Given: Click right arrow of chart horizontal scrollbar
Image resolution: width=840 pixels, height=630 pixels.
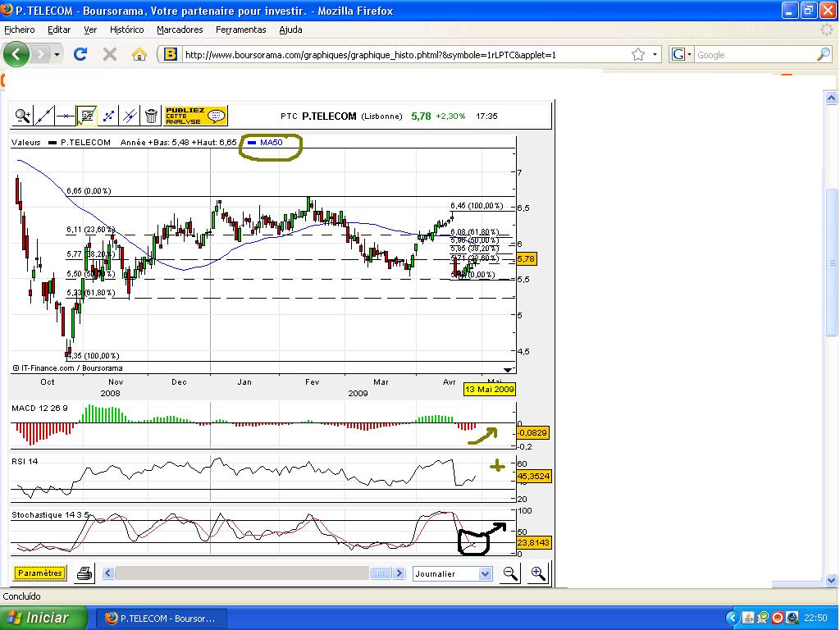Looking at the screenshot, I should click(x=399, y=573).
